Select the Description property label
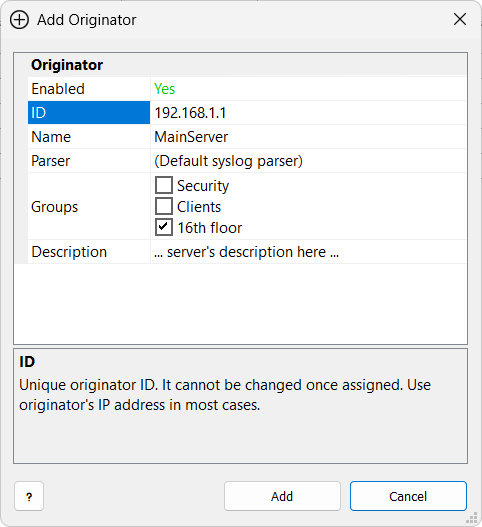This screenshot has height=527, width=482. pyautogui.click(x=89, y=252)
